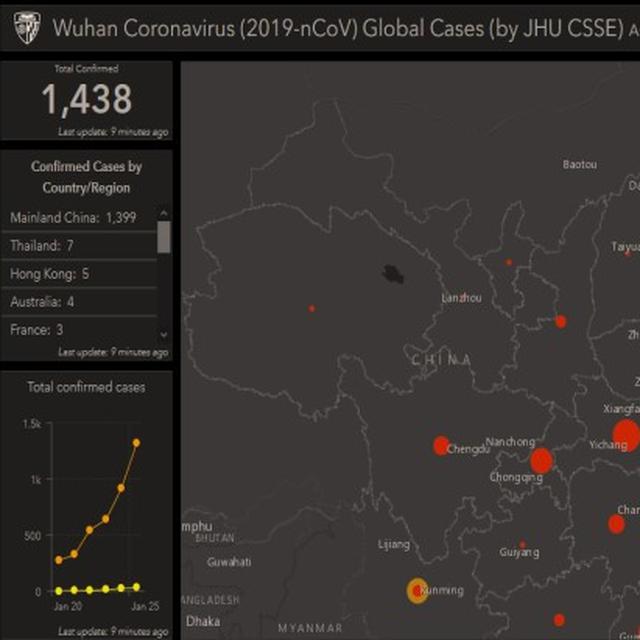
Task: Click the 1.5k axis label on chart
Action: click(32, 424)
